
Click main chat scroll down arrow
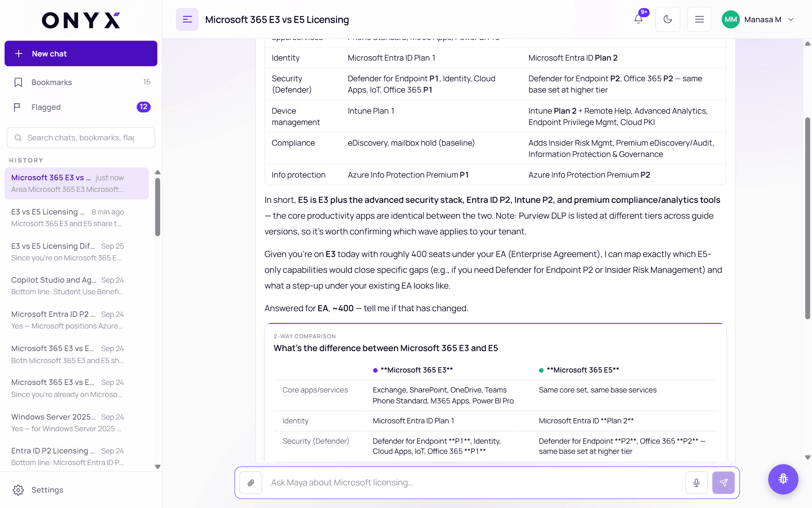[x=807, y=458]
